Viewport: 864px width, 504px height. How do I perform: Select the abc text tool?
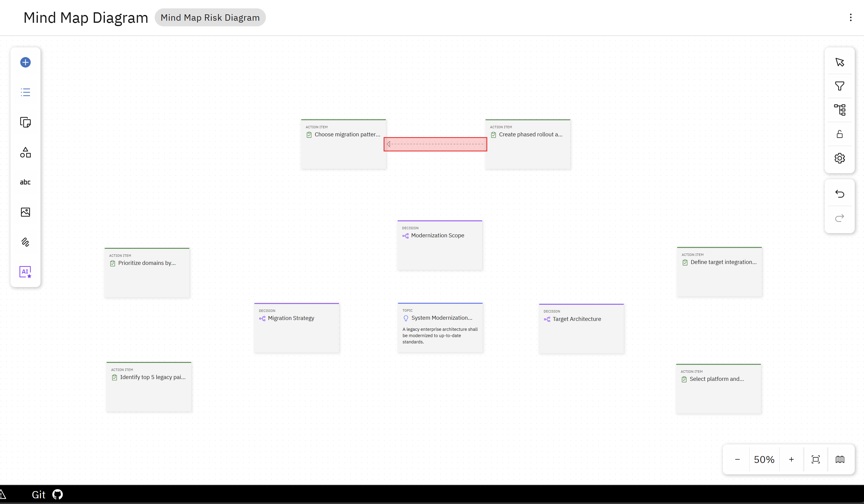[x=25, y=182]
